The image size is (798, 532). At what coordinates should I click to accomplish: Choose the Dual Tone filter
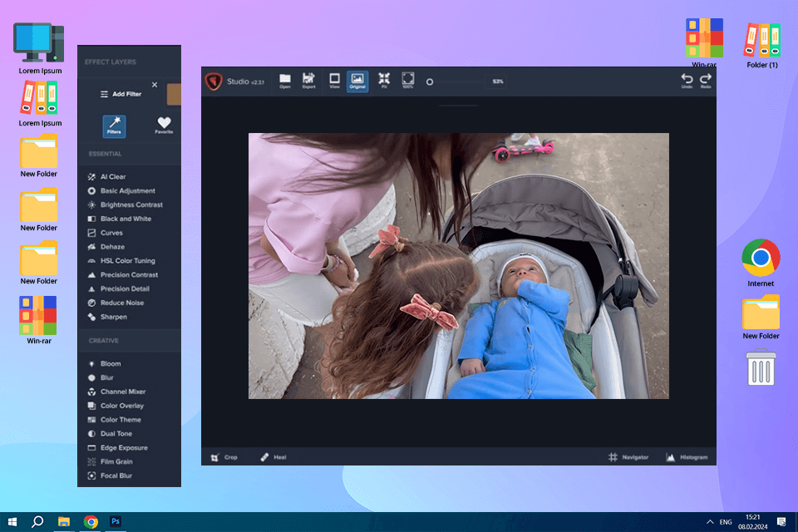click(x=110, y=434)
